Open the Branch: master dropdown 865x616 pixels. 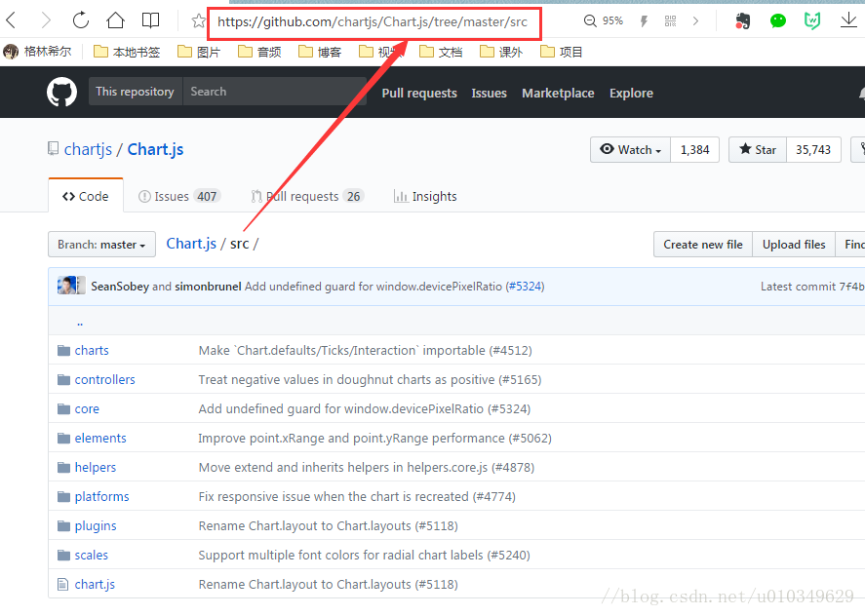coord(101,245)
